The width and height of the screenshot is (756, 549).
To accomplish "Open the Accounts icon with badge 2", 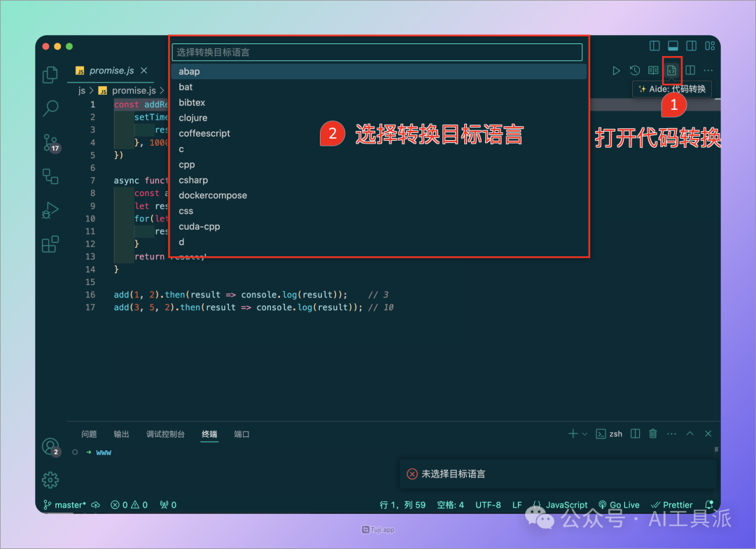I will pyautogui.click(x=50, y=447).
